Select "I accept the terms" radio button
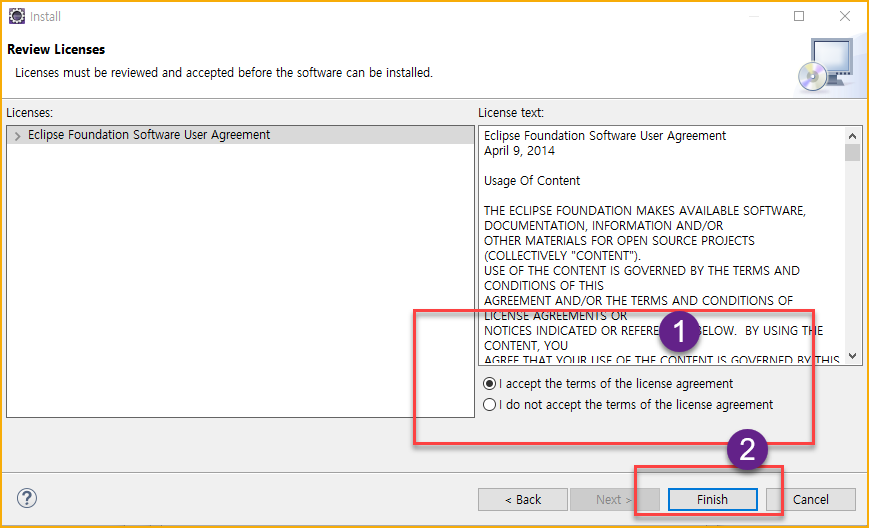Image resolution: width=869 pixels, height=528 pixels. coord(489,383)
